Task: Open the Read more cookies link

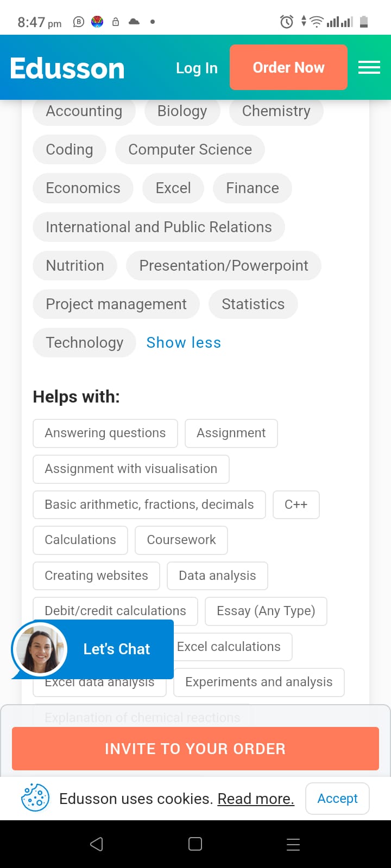Action: click(256, 799)
